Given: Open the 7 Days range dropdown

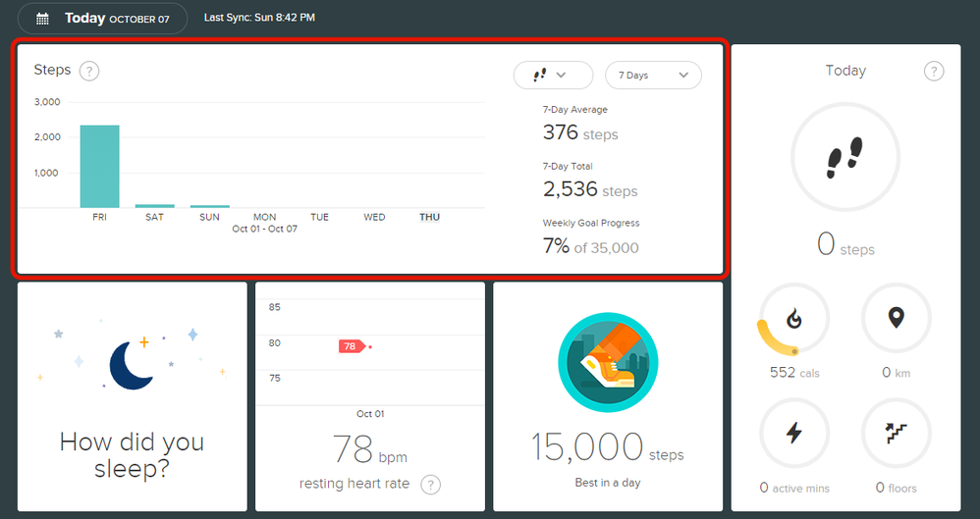Looking at the screenshot, I should pyautogui.click(x=653, y=75).
